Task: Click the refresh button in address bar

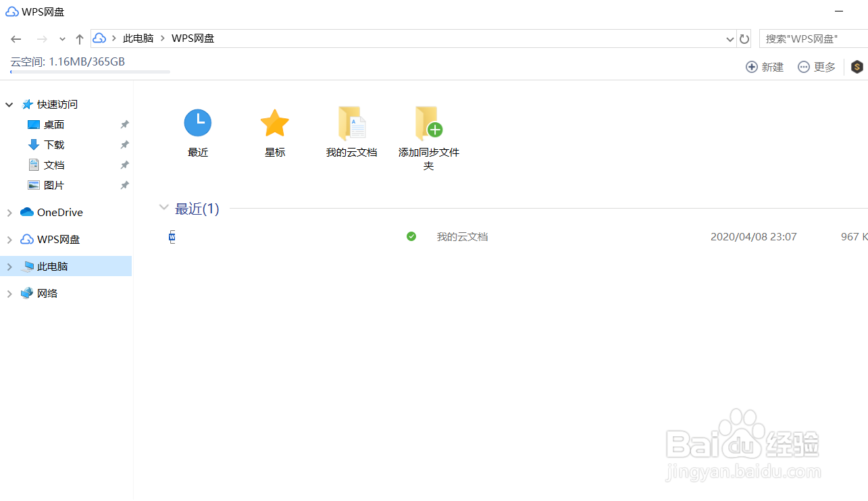Action: pyautogui.click(x=744, y=39)
